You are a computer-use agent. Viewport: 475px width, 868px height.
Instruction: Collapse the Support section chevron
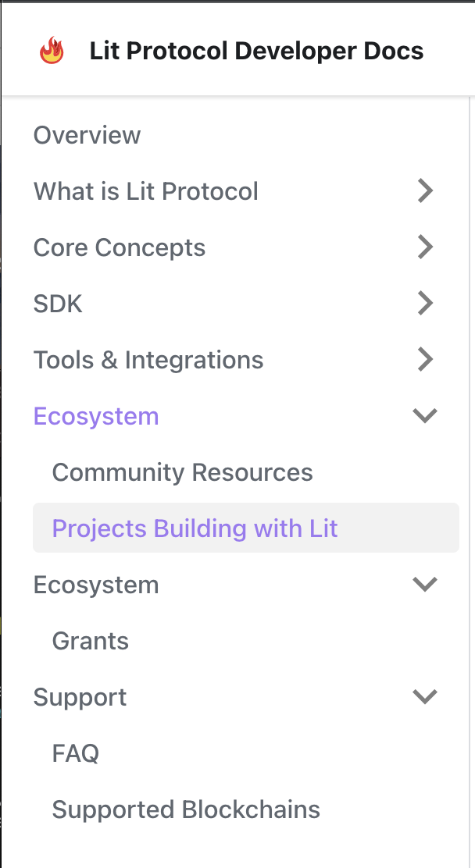pos(425,697)
